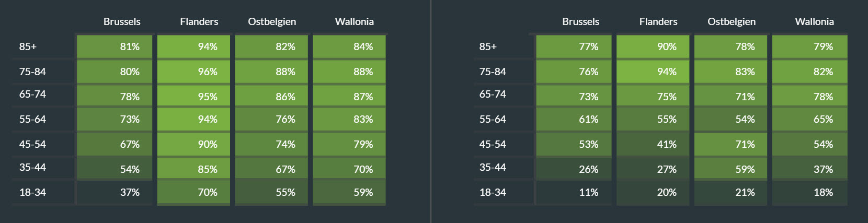
Task: Select left table Ostbelgien 85+ cell showing 82%
Action: (271, 46)
